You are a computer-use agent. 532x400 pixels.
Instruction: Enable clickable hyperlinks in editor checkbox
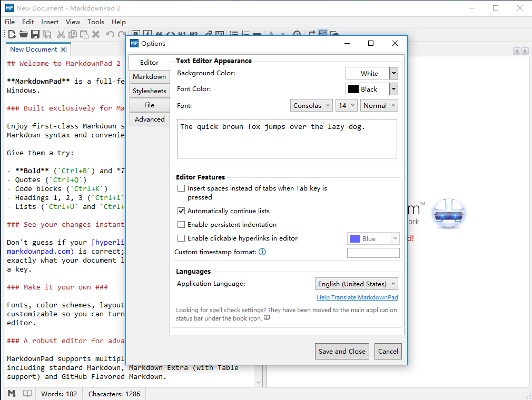[181, 238]
